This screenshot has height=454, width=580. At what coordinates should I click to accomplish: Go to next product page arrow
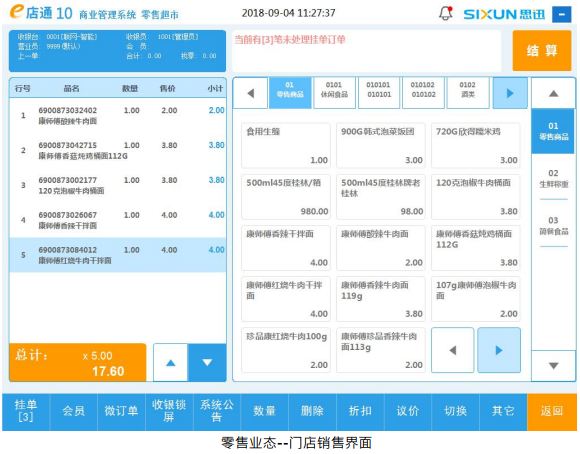(499, 350)
